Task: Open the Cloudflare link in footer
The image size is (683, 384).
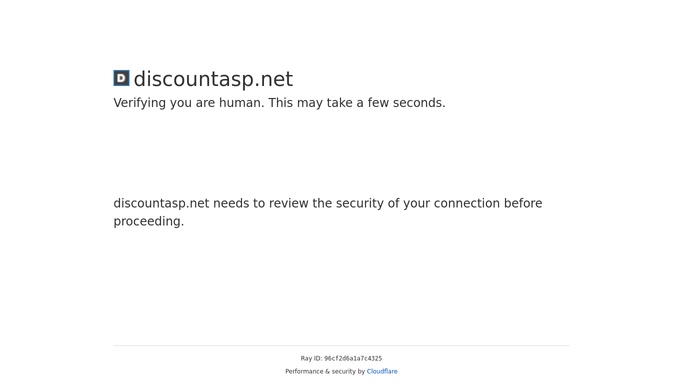Action: tap(382, 371)
